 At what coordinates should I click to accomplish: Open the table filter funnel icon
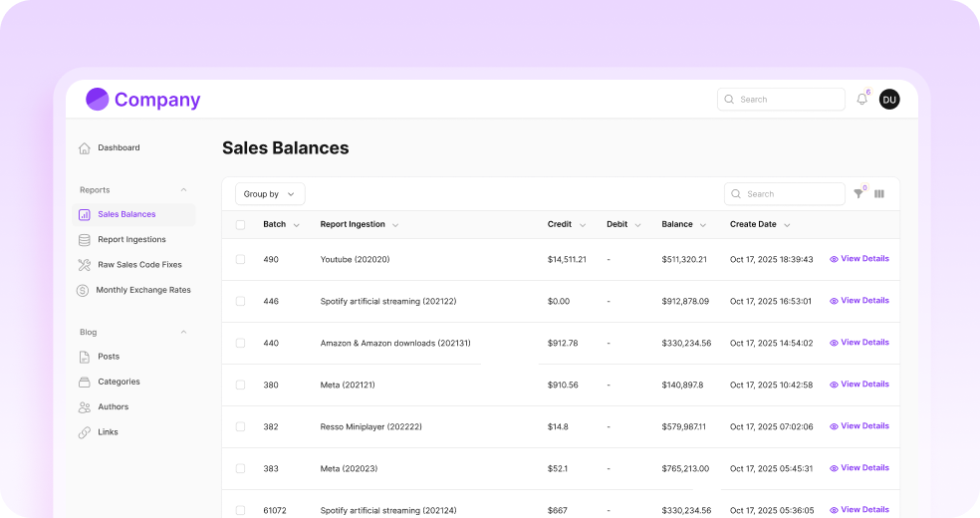tap(858, 193)
